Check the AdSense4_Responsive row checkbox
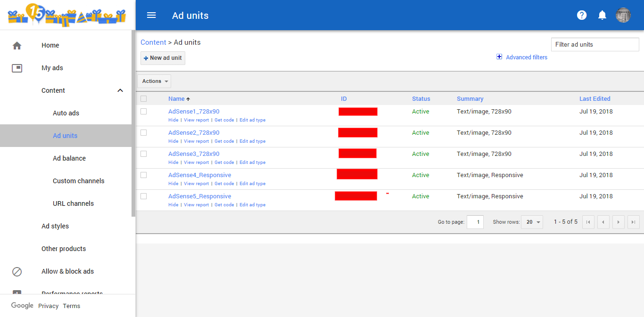 tap(144, 175)
